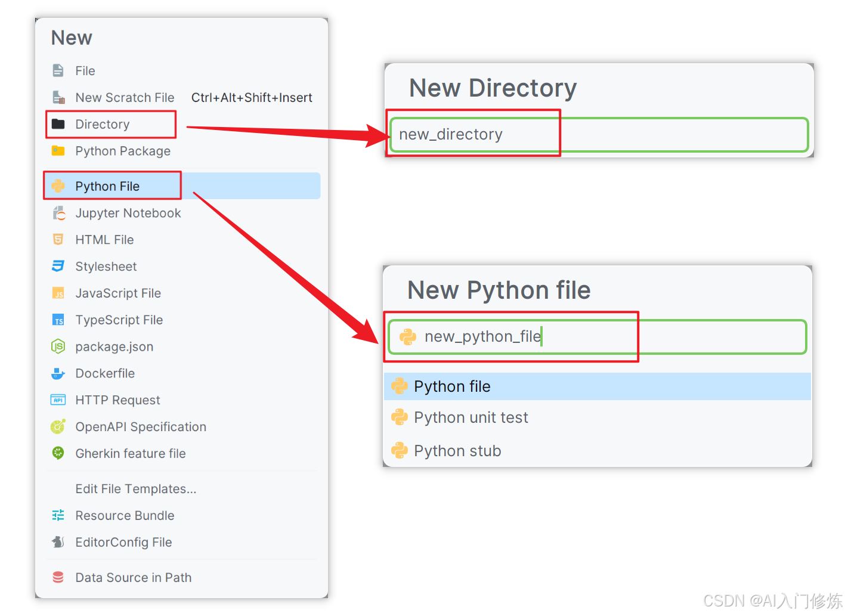
Task: Select Python File menu entry
Action: point(181,186)
